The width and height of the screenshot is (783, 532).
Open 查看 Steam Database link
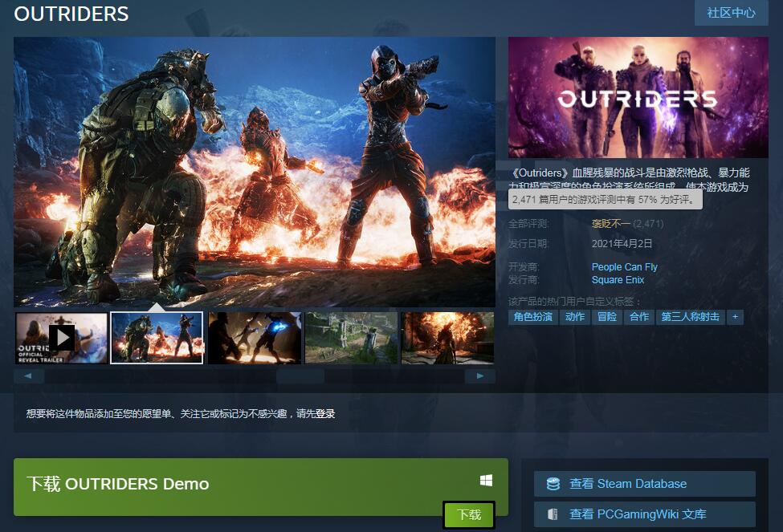click(x=627, y=484)
